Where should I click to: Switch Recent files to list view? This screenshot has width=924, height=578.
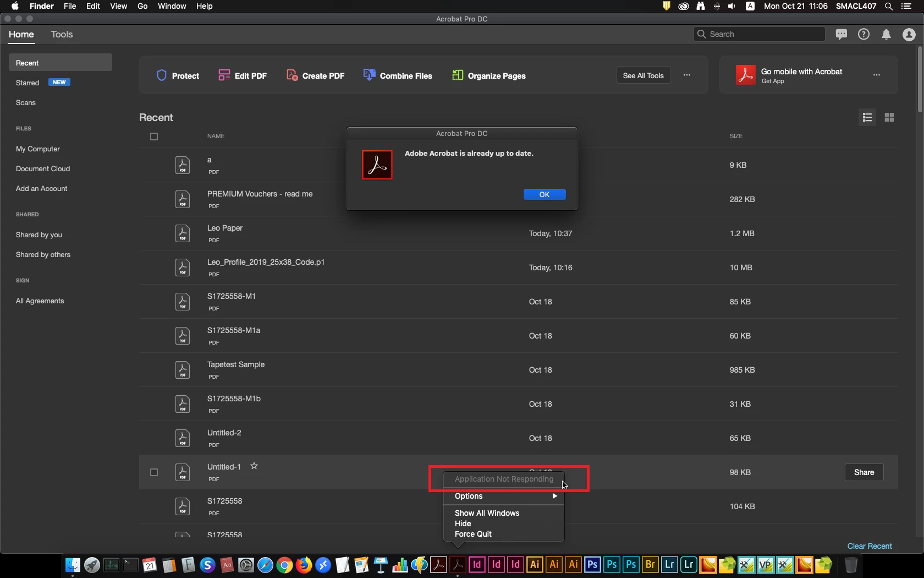tap(867, 117)
